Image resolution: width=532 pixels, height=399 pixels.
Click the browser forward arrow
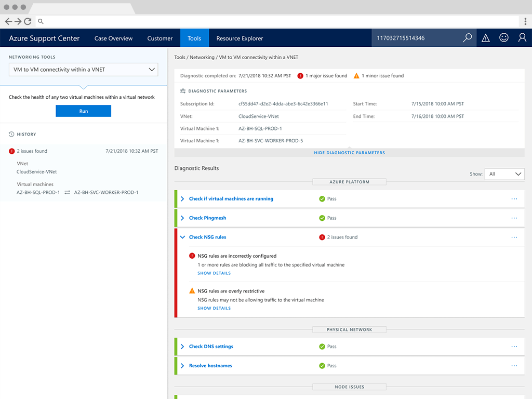(x=18, y=21)
